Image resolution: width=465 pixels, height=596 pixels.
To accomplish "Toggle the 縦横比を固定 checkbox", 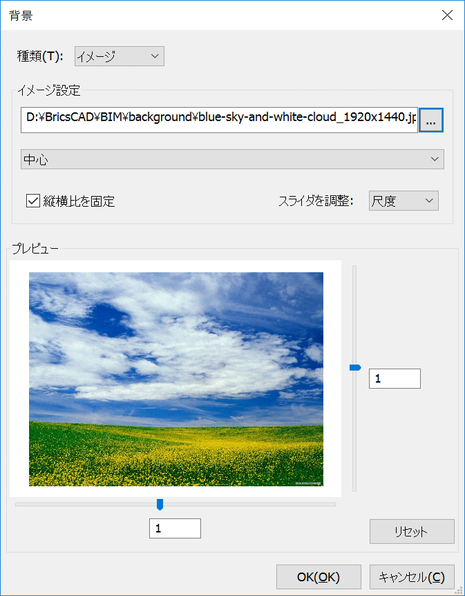I will pos(33,201).
